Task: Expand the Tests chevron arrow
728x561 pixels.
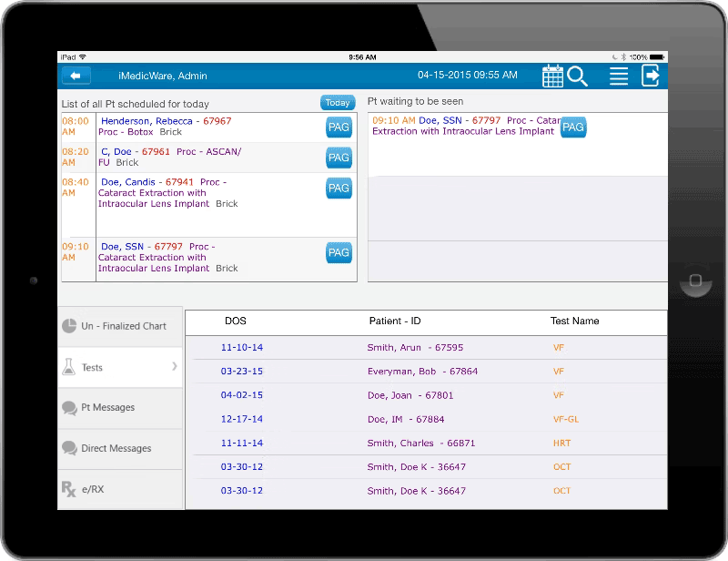Action: coord(175,366)
